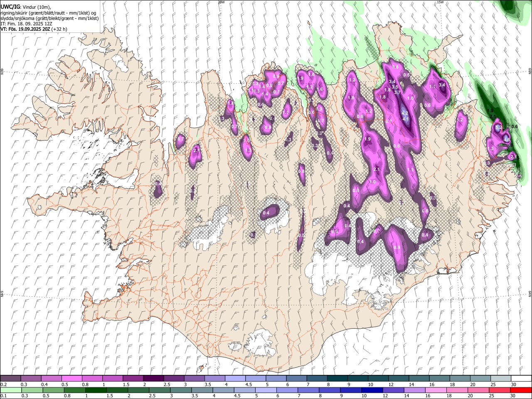
Task: Click the 12–14 violet swatch in lower legend
Action: (393, 390)
